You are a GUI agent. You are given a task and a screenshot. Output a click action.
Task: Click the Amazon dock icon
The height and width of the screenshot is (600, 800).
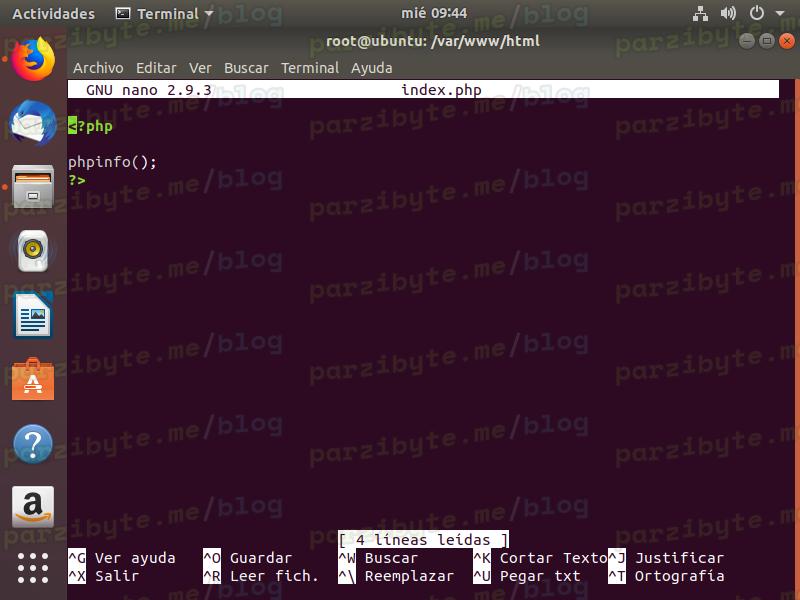click(33, 507)
